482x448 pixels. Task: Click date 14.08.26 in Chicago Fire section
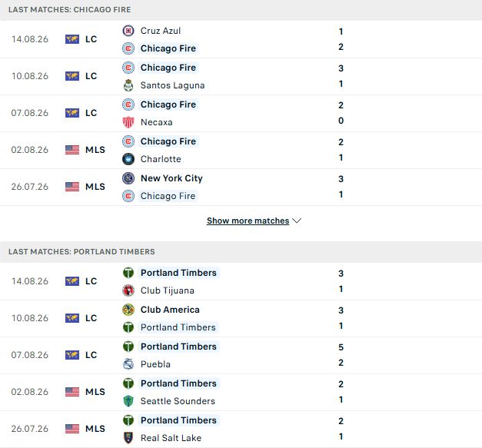pyautogui.click(x=30, y=39)
